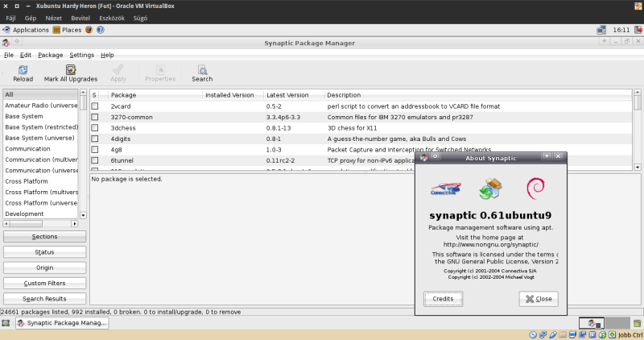
Task: Open the VirtualBox Gép menu
Action: pyautogui.click(x=31, y=18)
